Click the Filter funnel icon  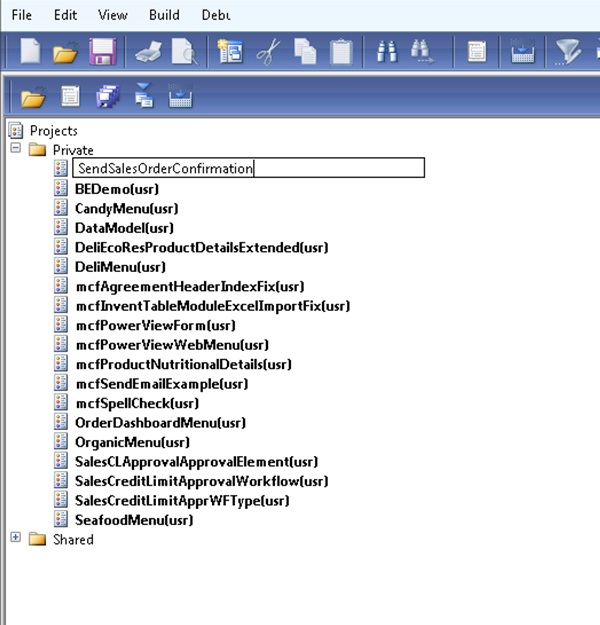click(568, 52)
